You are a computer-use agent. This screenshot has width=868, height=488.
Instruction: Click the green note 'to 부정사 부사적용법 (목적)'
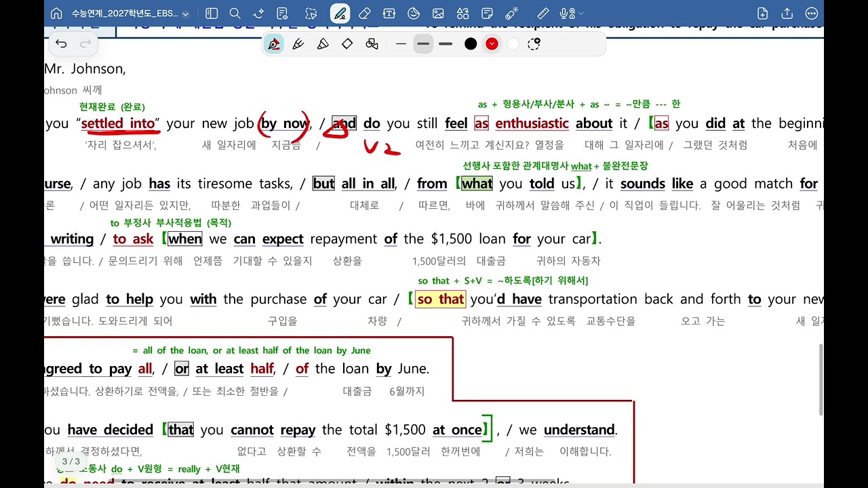point(171,222)
